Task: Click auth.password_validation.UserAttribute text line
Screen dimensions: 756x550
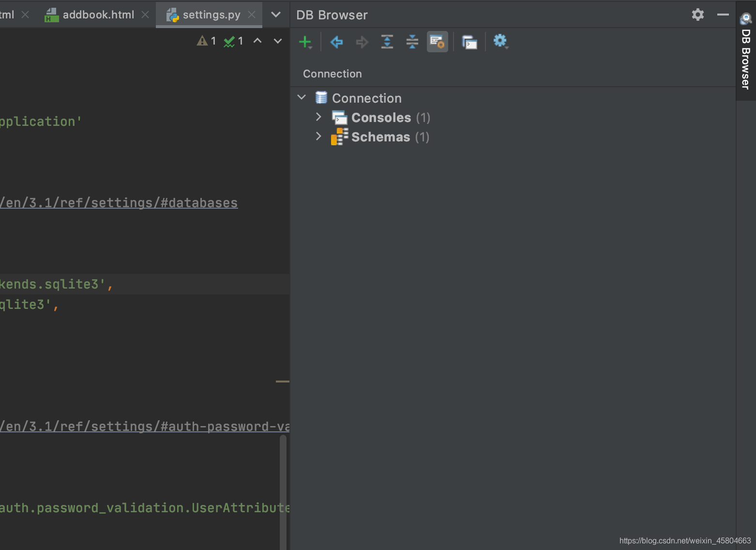Action: tap(145, 508)
